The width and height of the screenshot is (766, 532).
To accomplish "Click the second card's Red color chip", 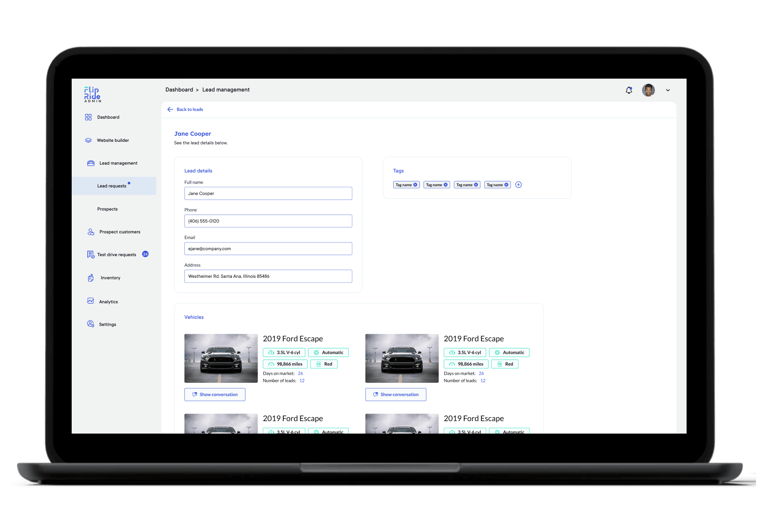I will point(505,364).
